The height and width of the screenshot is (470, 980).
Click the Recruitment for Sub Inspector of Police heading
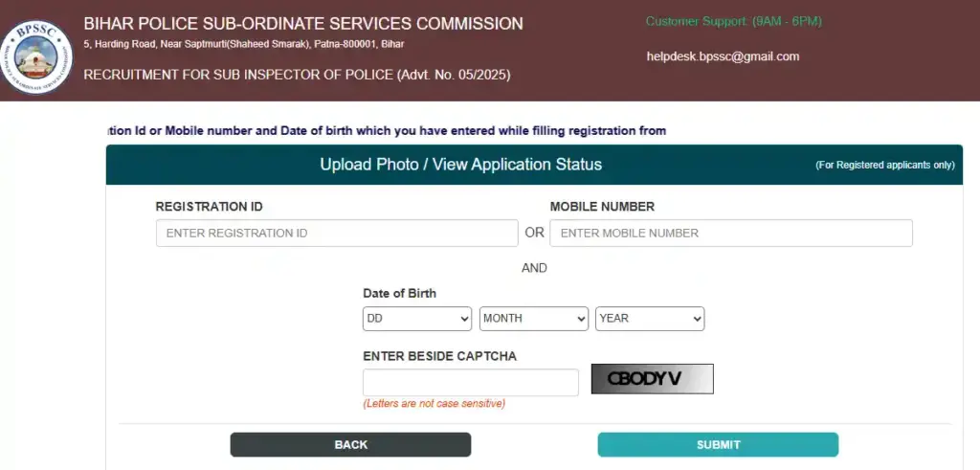[297, 75]
